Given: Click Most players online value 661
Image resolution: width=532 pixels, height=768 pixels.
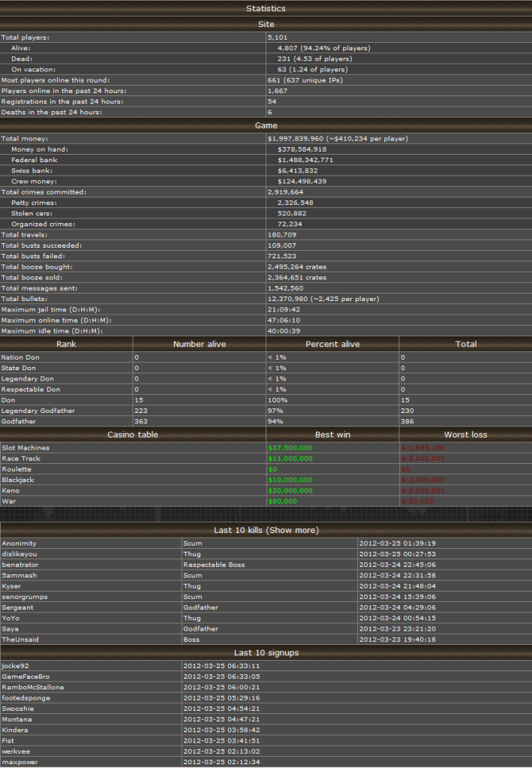Looking at the screenshot, I should (x=305, y=80).
